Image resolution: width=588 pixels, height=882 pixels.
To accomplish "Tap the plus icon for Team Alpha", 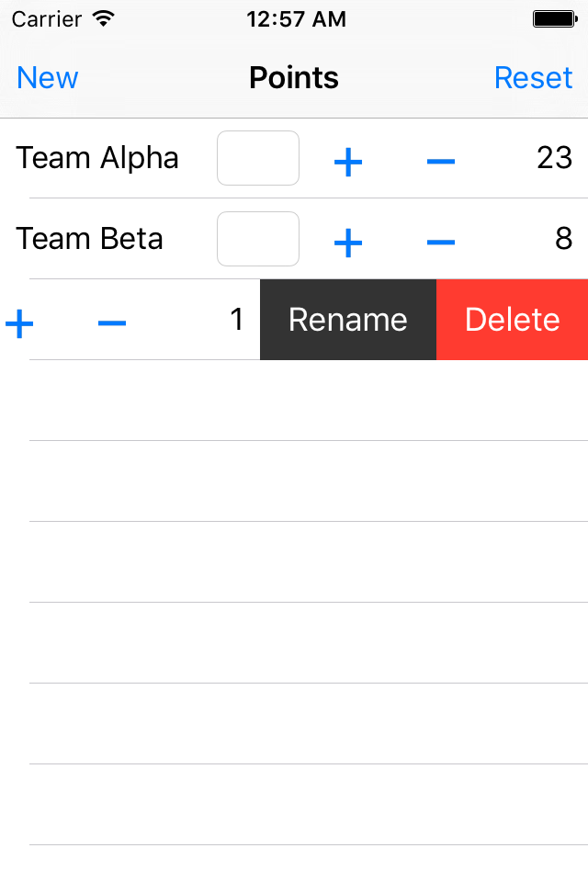I will pos(348,162).
